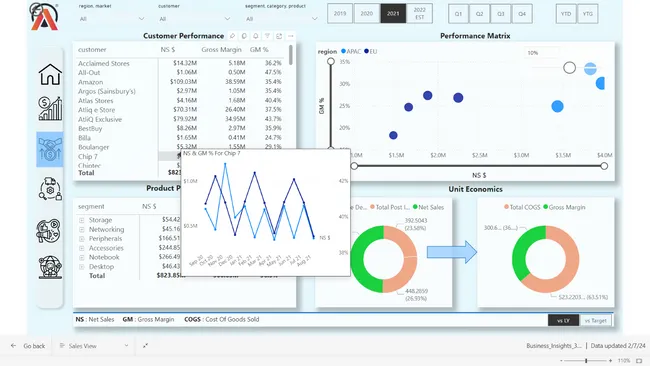Open the Executive view globe icon
The width and height of the screenshot is (650, 366).
click(50, 267)
